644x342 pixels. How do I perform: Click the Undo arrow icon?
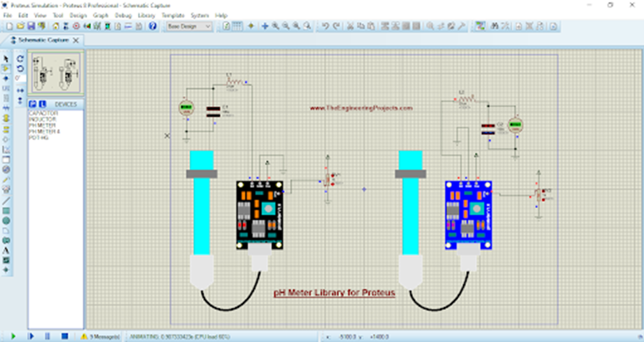click(325, 26)
